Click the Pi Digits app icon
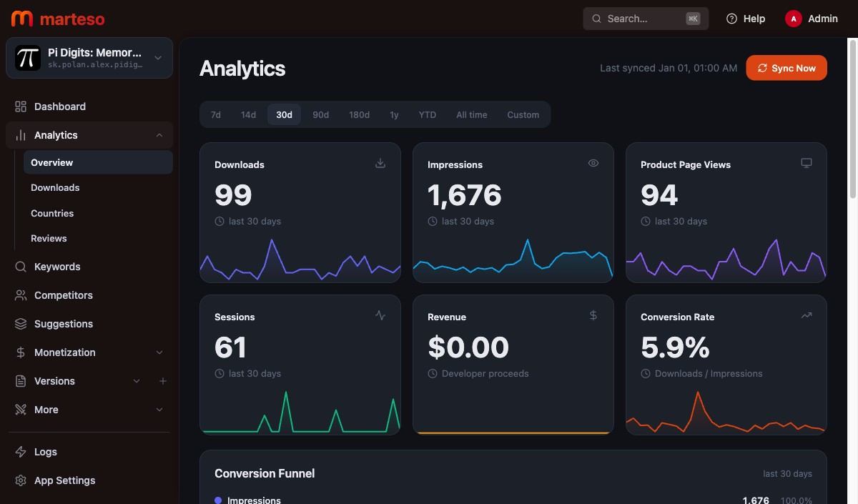Image resolution: width=858 pixels, height=504 pixels. pyautogui.click(x=28, y=57)
